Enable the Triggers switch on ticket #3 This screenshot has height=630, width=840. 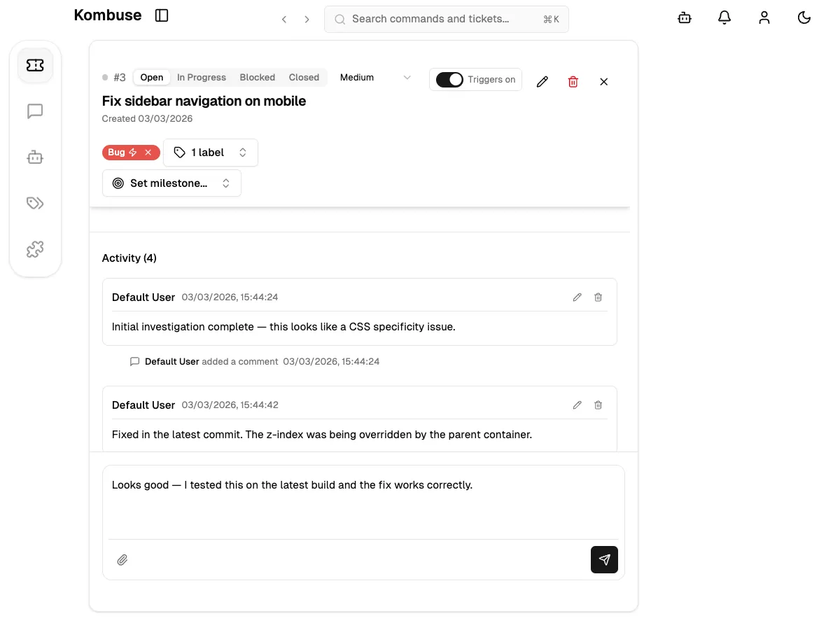[450, 79]
